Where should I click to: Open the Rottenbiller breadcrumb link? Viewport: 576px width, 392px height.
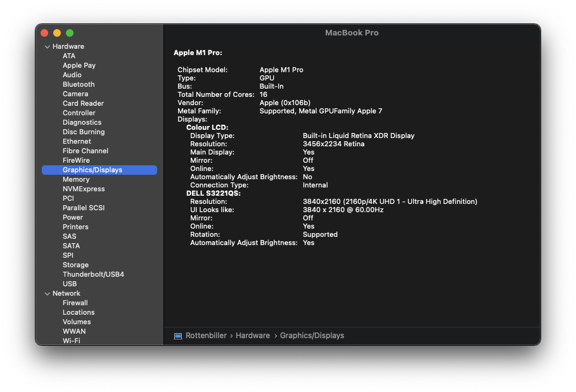(x=207, y=335)
